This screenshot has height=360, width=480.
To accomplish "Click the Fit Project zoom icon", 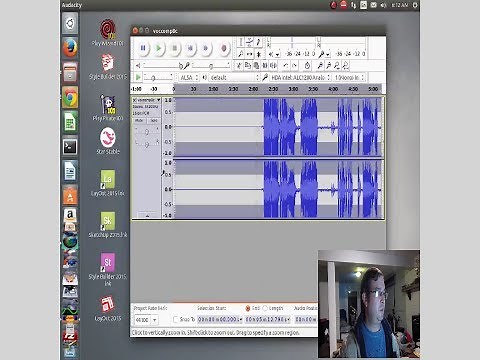I will pos(345,65).
